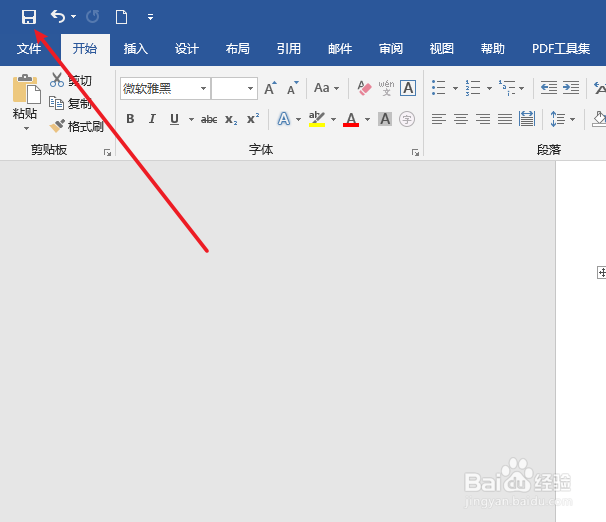
Task: Click the increase font size icon
Action: (x=271, y=88)
